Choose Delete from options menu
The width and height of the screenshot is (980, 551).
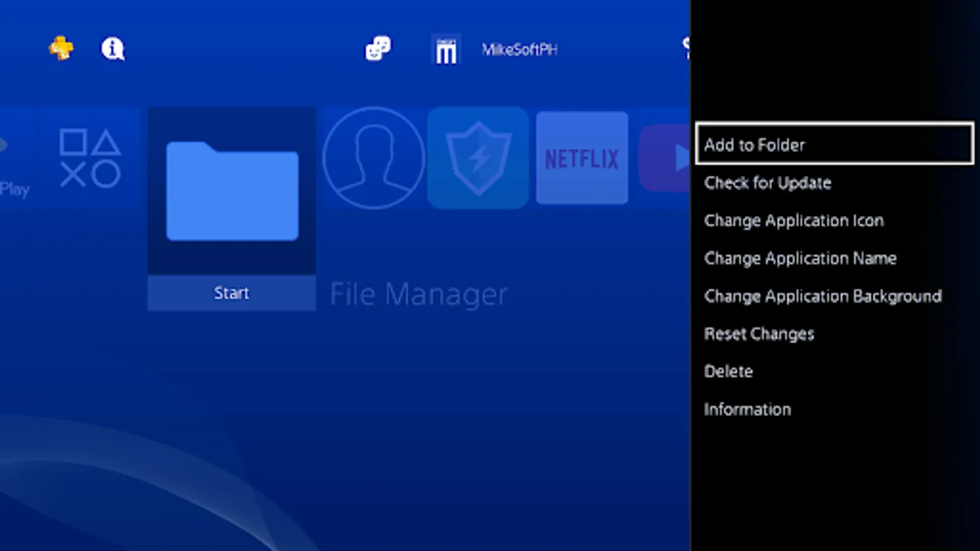coord(728,371)
